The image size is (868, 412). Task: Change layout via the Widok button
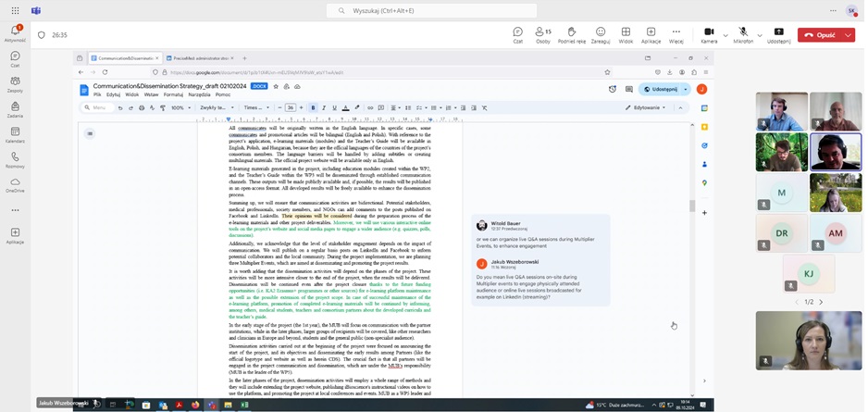tap(626, 34)
